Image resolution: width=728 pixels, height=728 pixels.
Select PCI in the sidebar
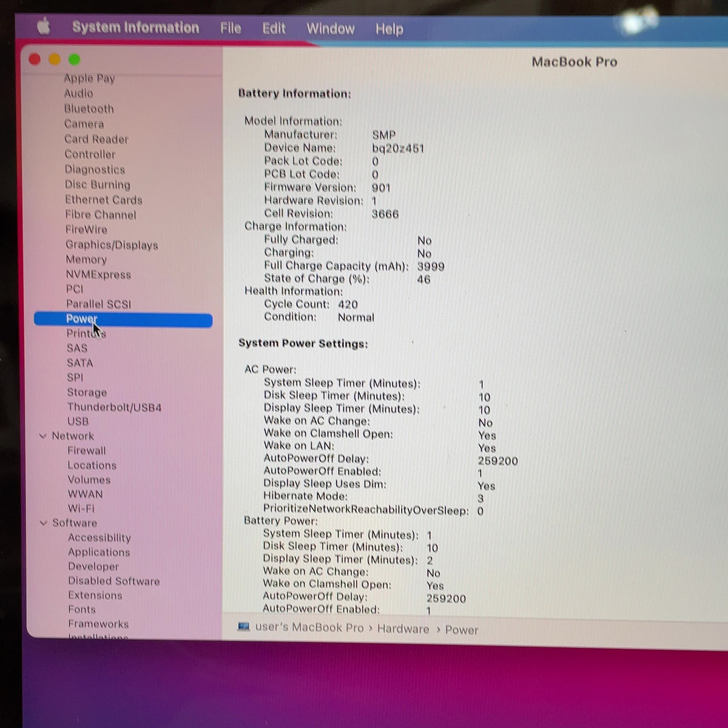tap(75, 289)
